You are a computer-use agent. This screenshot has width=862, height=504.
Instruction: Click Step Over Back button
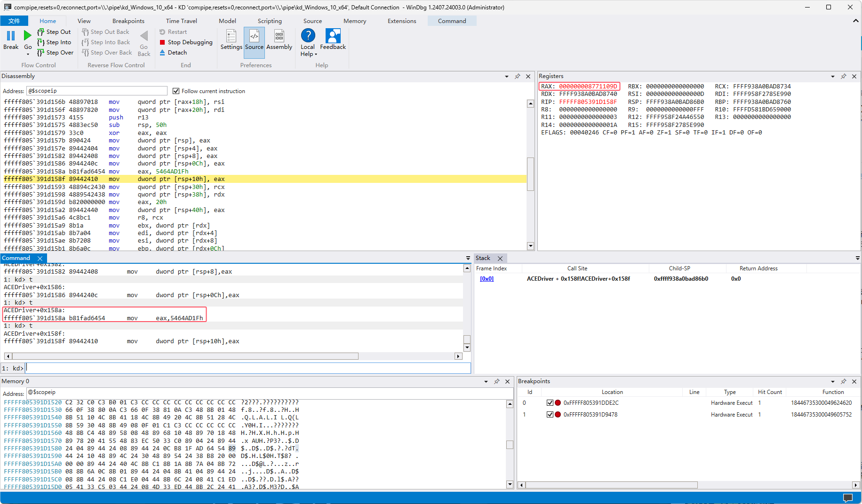coord(107,53)
